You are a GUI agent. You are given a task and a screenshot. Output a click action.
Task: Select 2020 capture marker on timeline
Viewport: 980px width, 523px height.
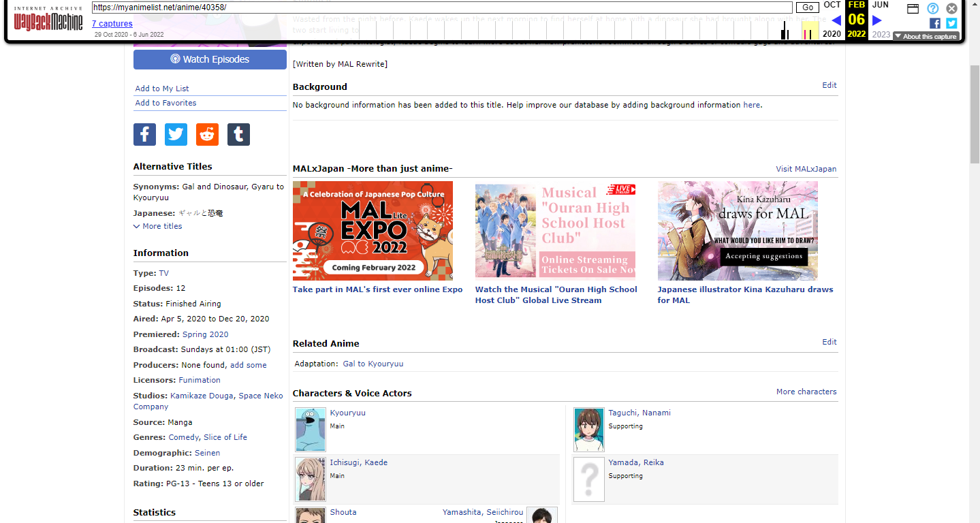click(x=785, y=31)
